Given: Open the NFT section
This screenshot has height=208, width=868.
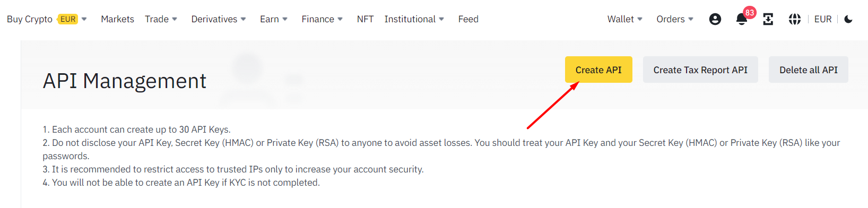Looking at the screenshot, I should [365, 19].
